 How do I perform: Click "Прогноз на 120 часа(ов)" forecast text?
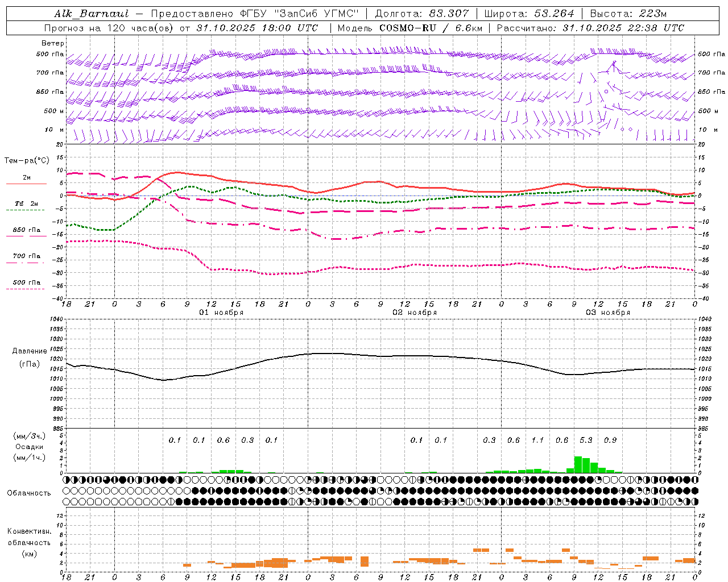click(x=110, y=28)
